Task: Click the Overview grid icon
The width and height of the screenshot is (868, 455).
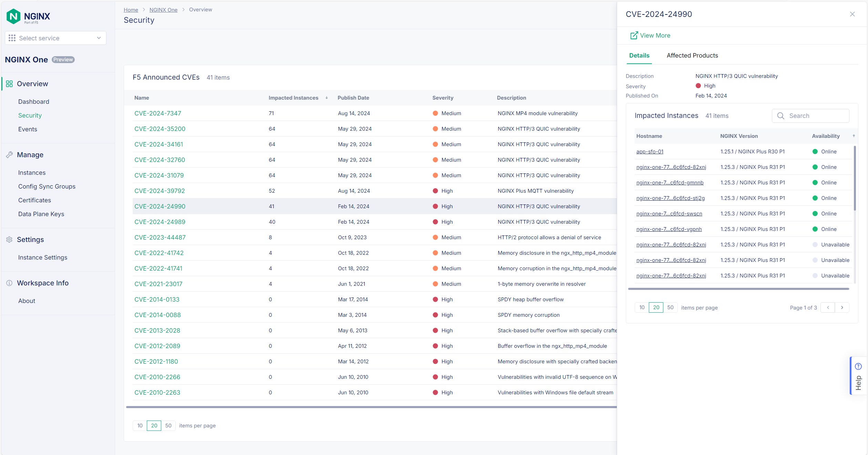Action: (x=9, y=84)
